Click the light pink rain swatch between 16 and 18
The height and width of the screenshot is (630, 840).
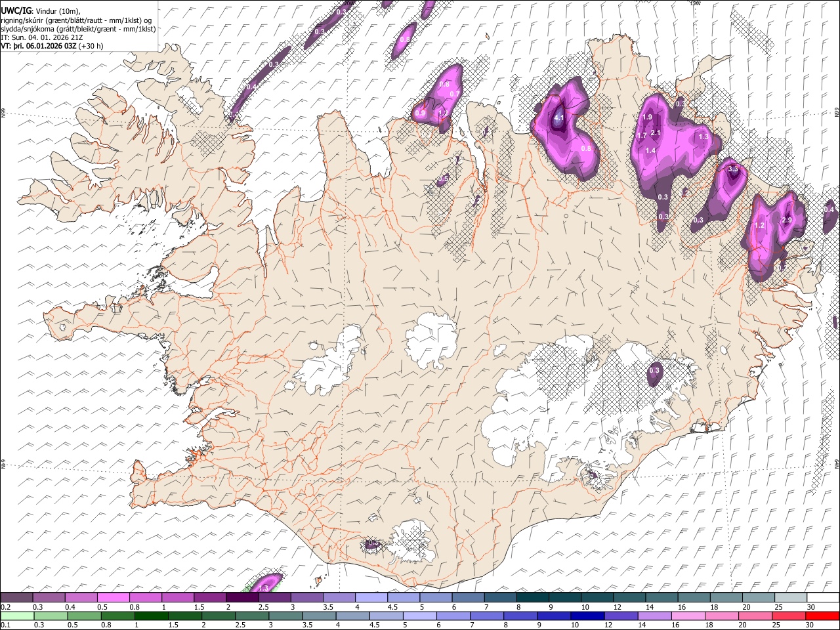[x=688, y=616]
